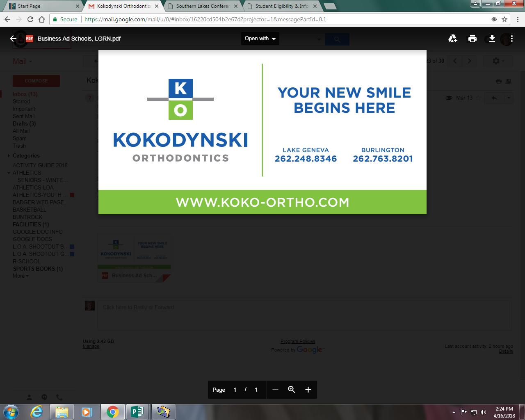Screen dimensions: 525x420
Task: Open Gmail settings gear menu
Action: [x=498, y=61]
